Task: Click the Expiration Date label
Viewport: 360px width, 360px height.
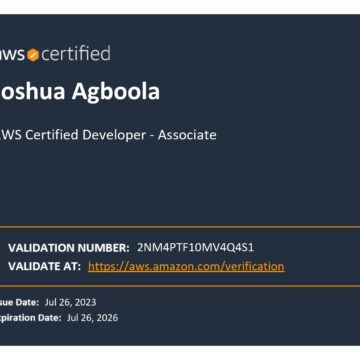Action: pos(31,318)
